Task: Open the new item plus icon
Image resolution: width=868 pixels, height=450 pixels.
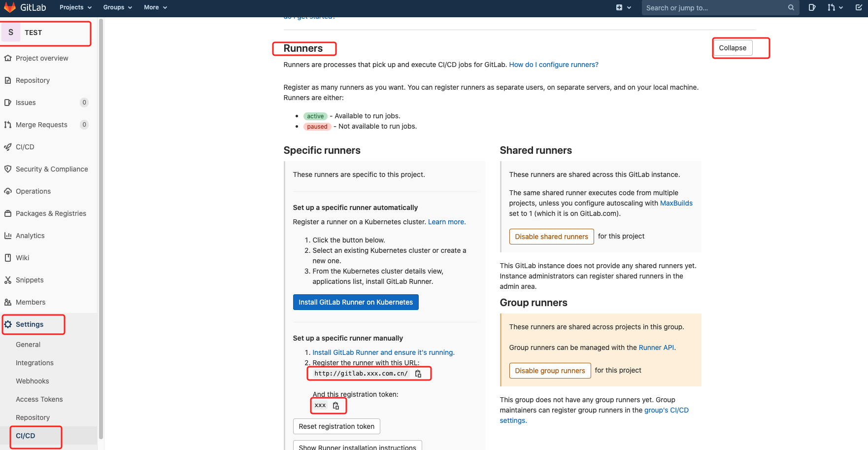Action: click(619, 7)
